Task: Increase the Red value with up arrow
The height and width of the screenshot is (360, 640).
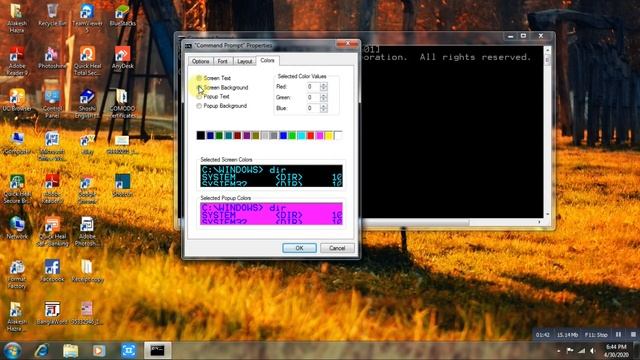Action: click(324, 84)
